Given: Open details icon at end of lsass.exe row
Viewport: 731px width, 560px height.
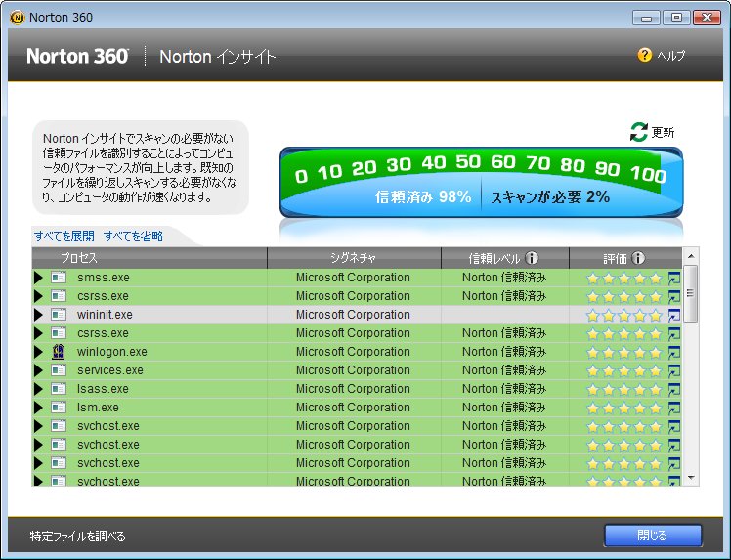Looking at the screenshot, I should pos(674,390).
